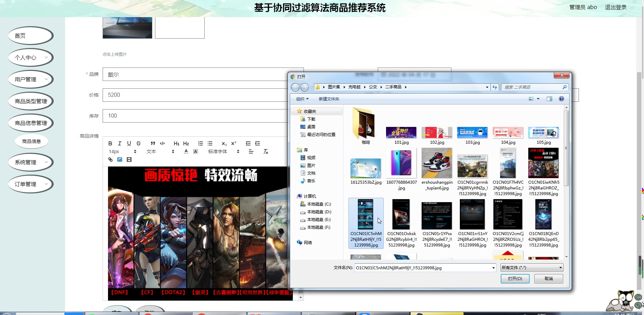Open address bar path dropdown arrow

[x=487, y=87]
